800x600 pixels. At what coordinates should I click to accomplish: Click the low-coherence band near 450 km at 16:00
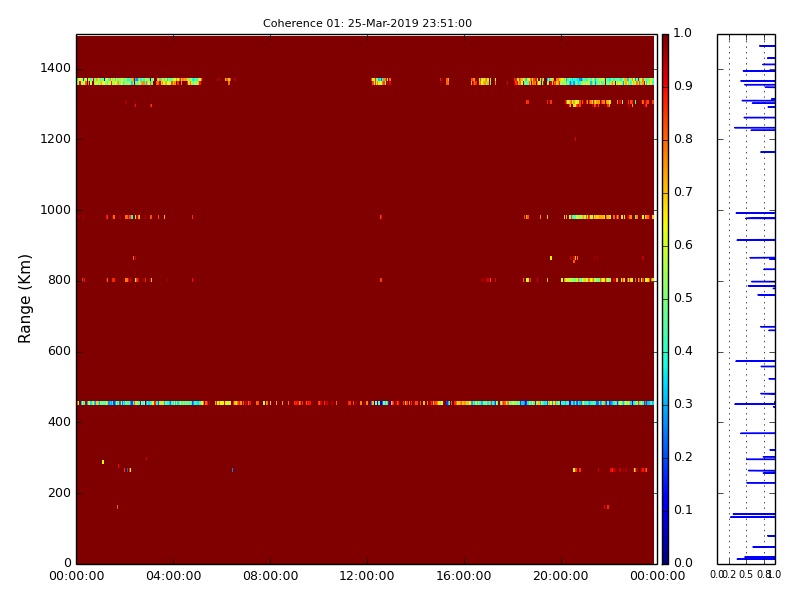(x=464, y=403)
